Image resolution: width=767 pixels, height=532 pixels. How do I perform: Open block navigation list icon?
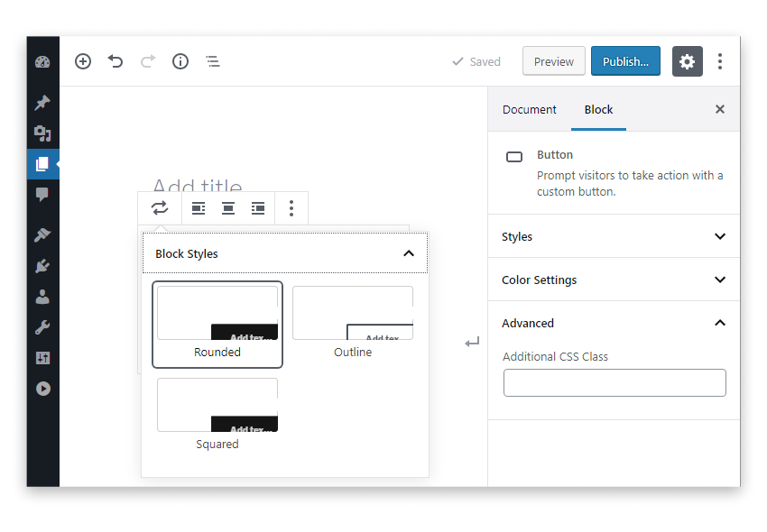coord(213,61)
